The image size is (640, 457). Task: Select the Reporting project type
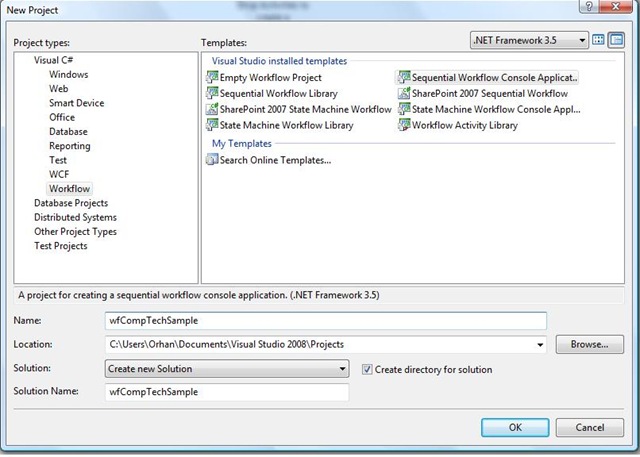click(x=70, y=146)
